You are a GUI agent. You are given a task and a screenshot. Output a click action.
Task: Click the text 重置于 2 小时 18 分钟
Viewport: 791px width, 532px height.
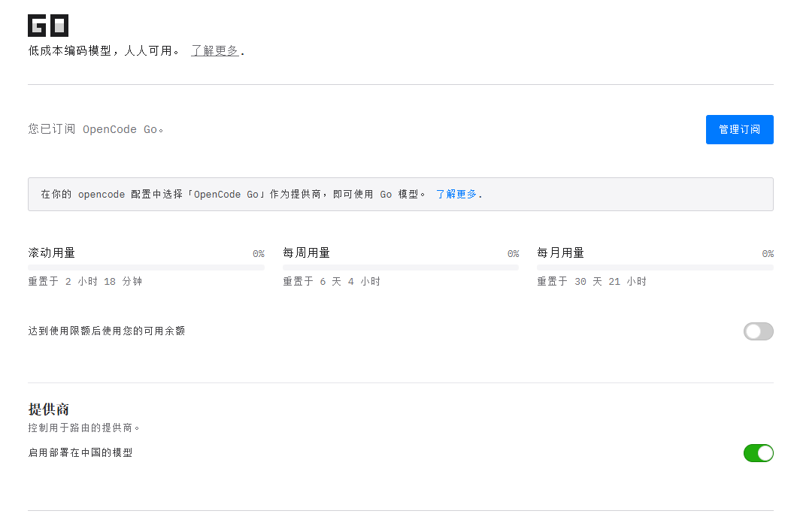click(85, 281)
